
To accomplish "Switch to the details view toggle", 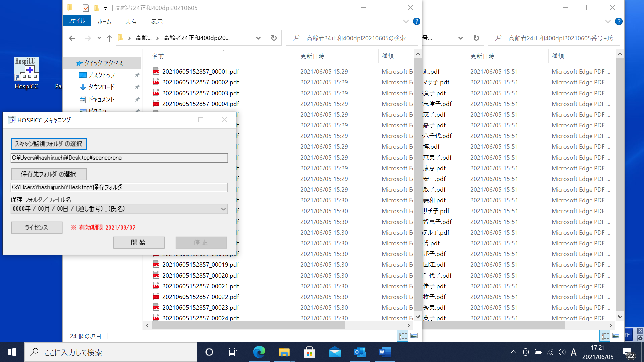I will pyautogui.click(x=402, y=336).
